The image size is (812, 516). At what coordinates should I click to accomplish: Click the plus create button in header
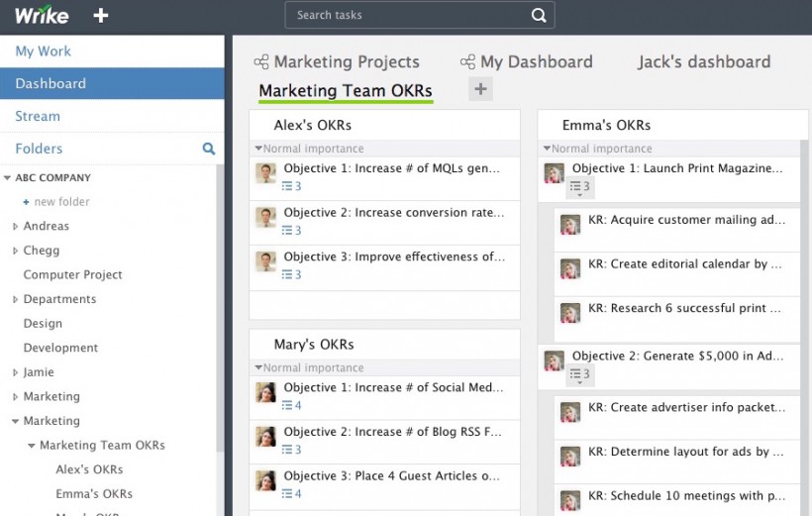100,16
